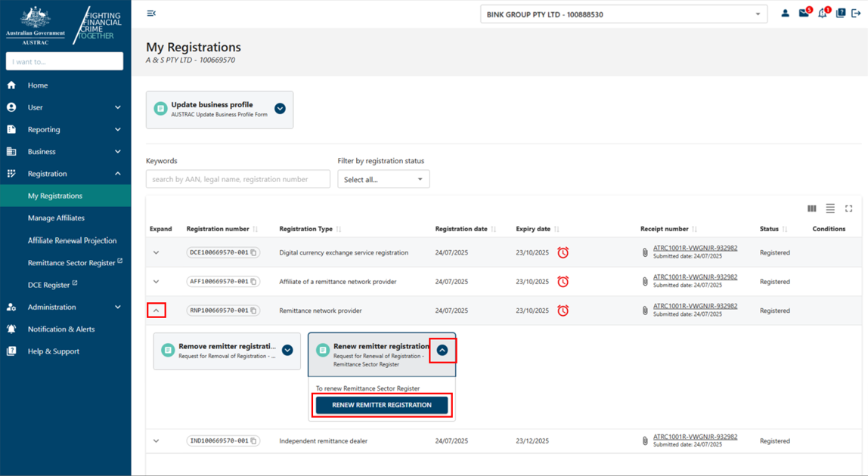Copy the RNP100669570-001 registration number
Image resolution: width=868 pixels, height=476 pixels.
(254, 310)
